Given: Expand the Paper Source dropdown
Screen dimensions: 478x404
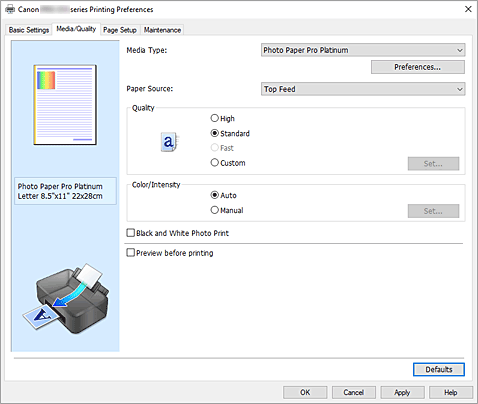Looking at the screenshot, I should pos(363,89).
